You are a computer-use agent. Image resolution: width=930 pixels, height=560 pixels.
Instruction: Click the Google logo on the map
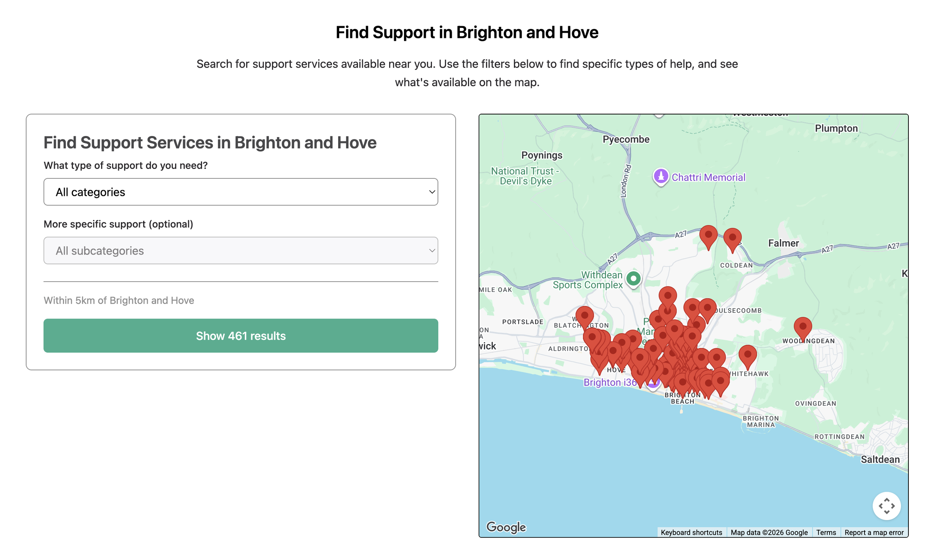[506, 527]
